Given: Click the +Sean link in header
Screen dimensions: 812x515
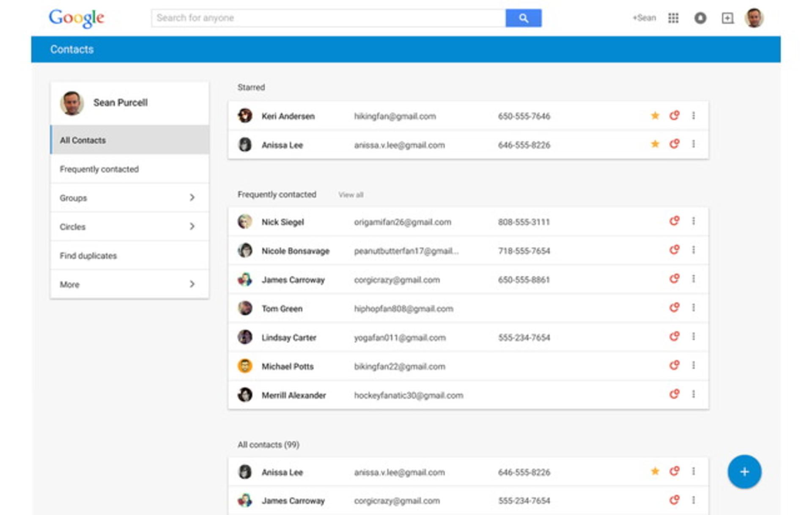Looking at the screenshot, I should [x=644, y=18].
